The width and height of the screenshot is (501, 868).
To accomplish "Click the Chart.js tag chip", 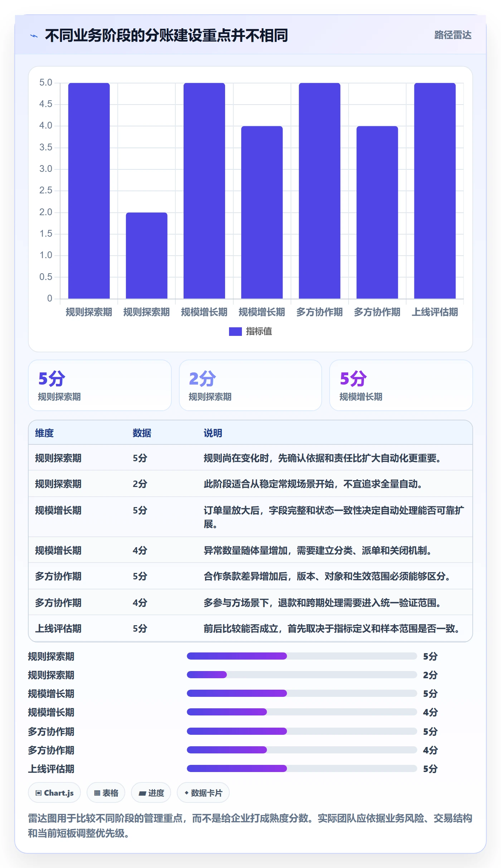I will pos(54,793).
